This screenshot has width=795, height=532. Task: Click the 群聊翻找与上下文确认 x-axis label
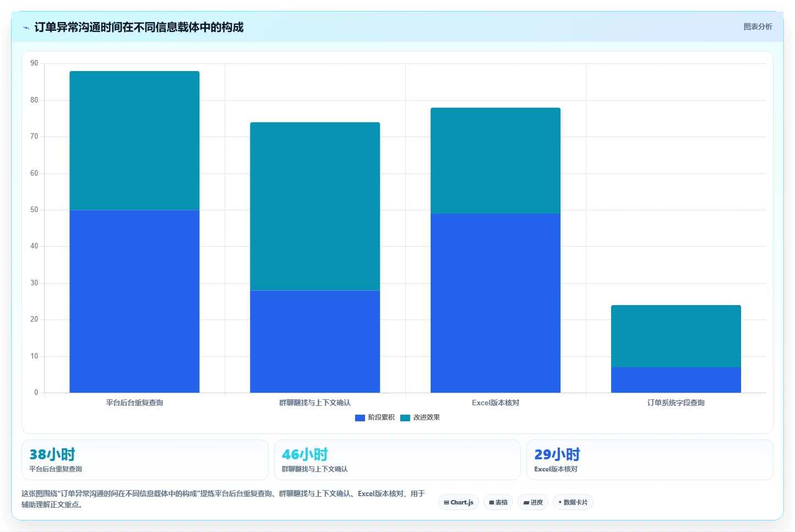315,403
